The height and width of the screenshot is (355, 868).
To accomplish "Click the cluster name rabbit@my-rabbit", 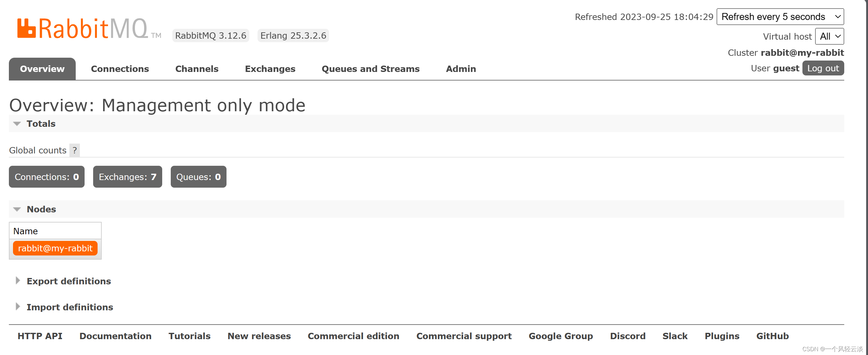I will pyautogui.click(x=802, y=53).
